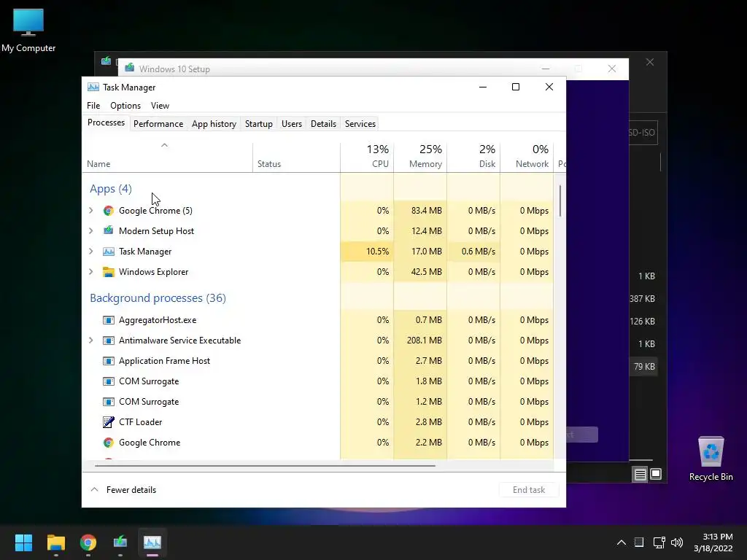This screenshot has height=560, width=747.
Task: Expand Antimalware Service Executable group
Action: point(91,341)
